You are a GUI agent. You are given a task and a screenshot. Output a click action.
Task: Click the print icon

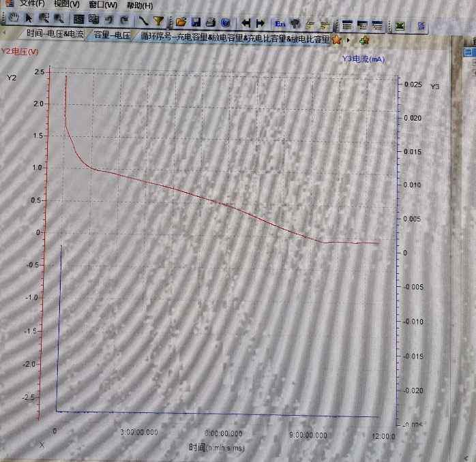pyautogui.click(x=211, y=22)
